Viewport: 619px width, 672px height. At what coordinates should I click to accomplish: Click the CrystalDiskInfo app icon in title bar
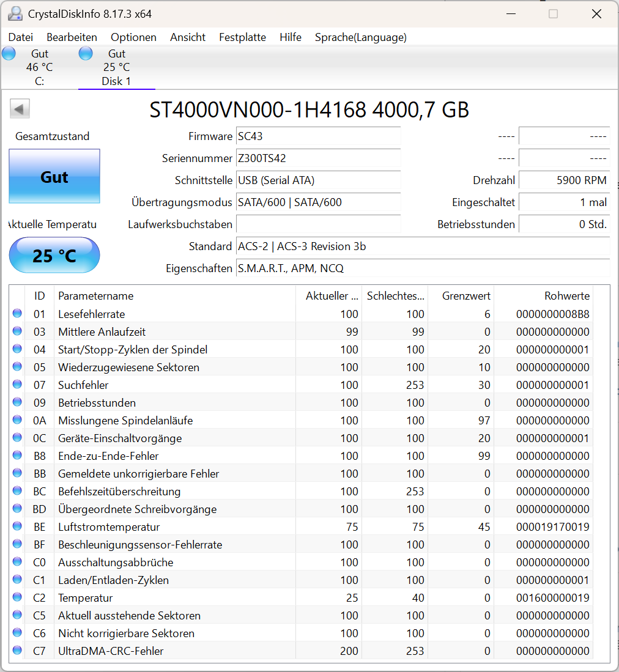pos(15,13)
